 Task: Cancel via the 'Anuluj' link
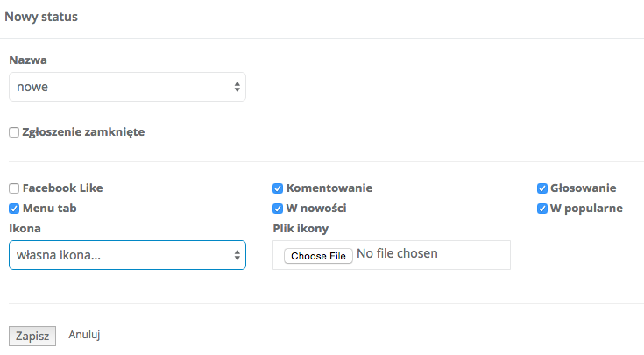pyautogui.click(x=86, y=335)
